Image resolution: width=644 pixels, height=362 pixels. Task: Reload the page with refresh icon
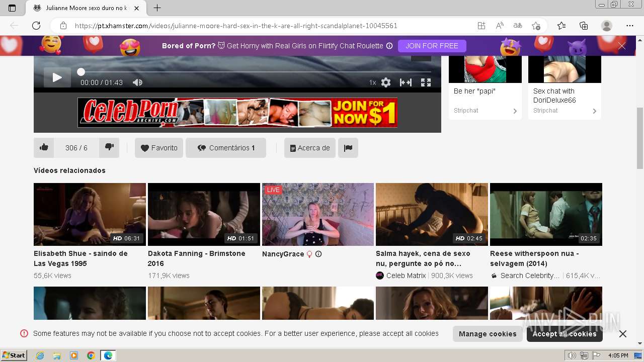pyautogui.click(x=36, y=26)
